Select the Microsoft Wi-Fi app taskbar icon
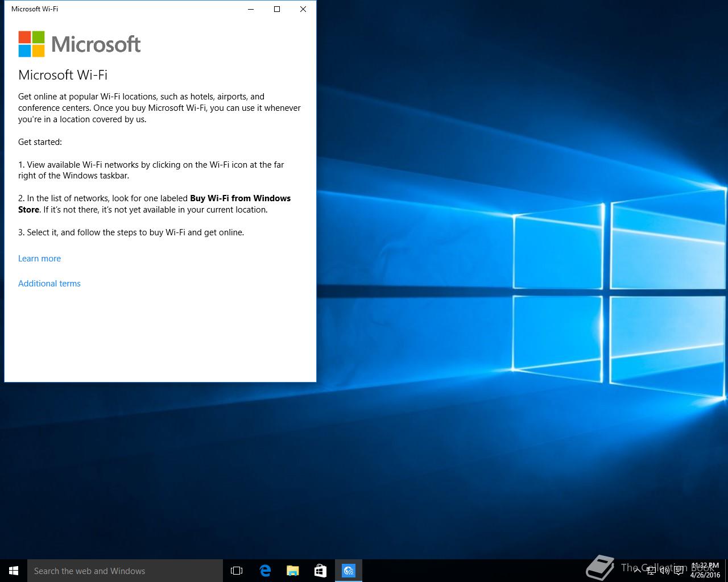728x582 pixels. (349, 571)
